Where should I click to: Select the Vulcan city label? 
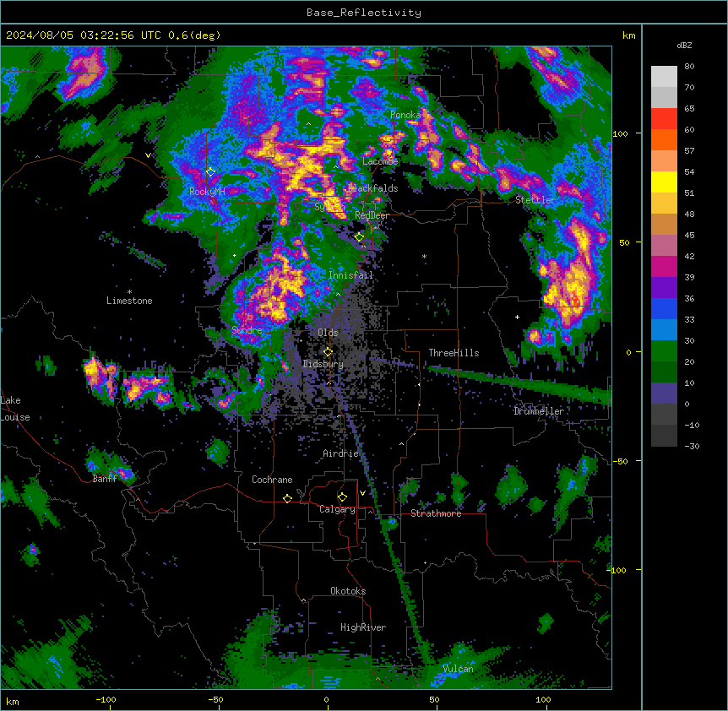pos(459,669)
